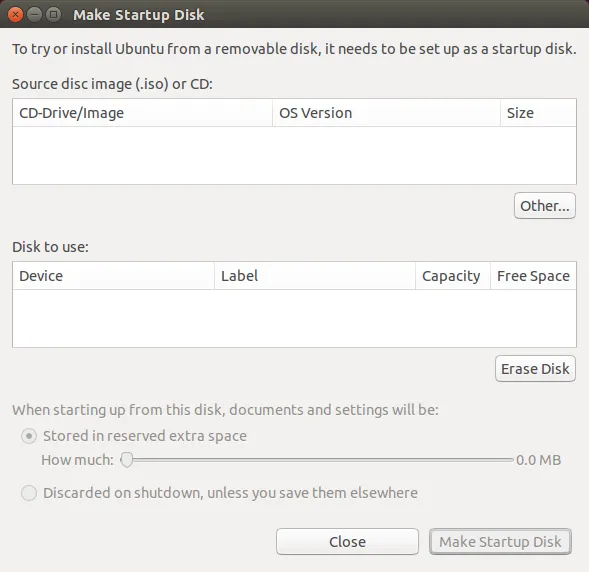Sort by Free Space column header
The image size is (589, 572).
(533, 276)
